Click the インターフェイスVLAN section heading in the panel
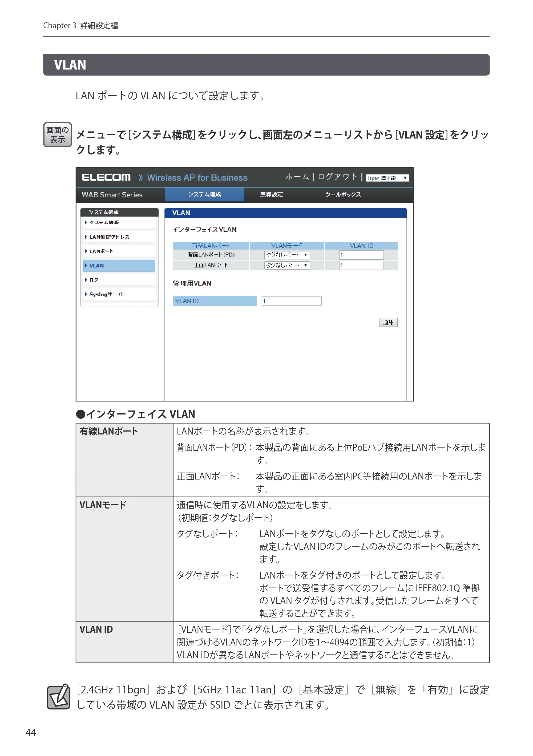 pyautogui.click(x=205, y=230)
